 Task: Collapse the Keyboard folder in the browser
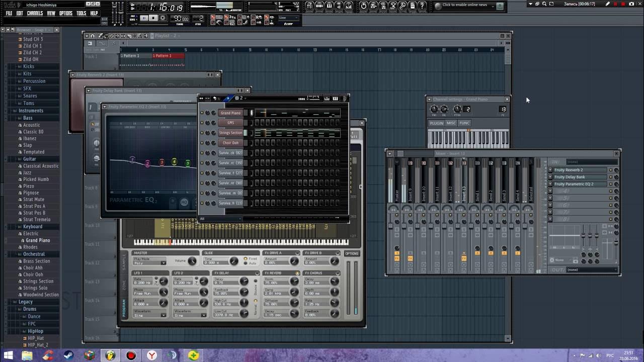click(x=32, y=227)
